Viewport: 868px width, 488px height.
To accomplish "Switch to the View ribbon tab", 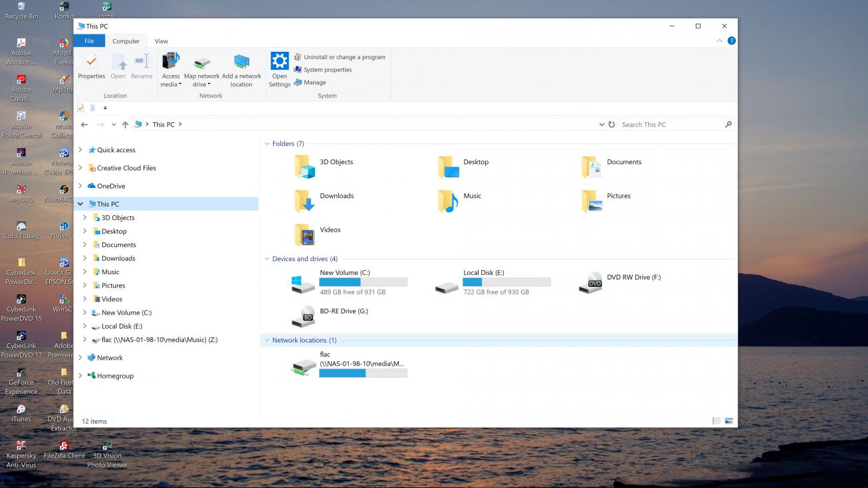I will coord(161,41).
